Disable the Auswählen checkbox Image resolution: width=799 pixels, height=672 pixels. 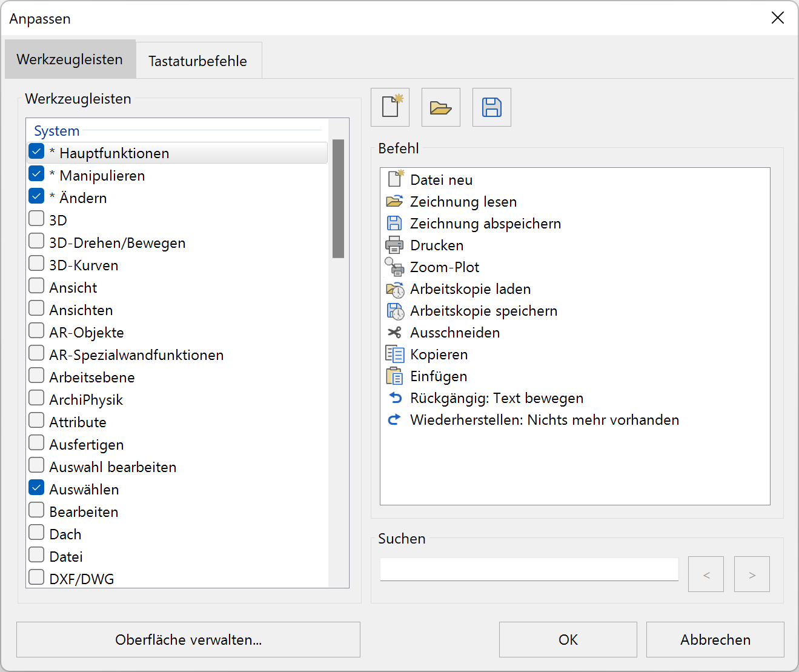(36, 487)
